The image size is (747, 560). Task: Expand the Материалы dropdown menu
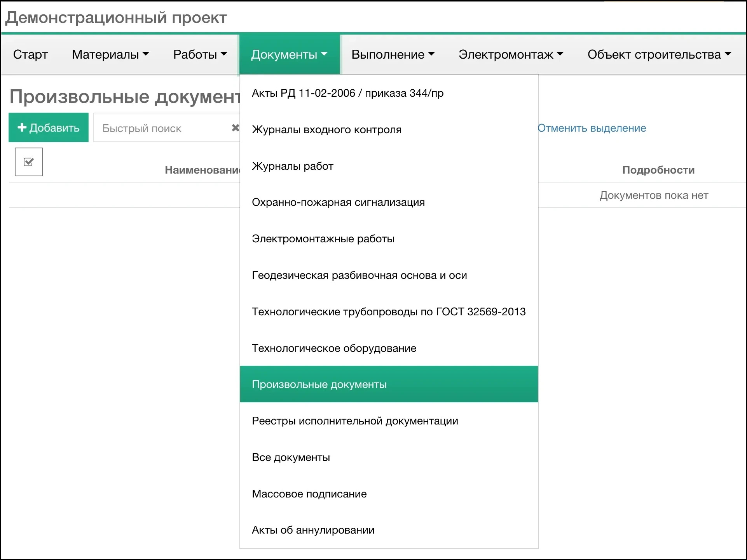110,54
